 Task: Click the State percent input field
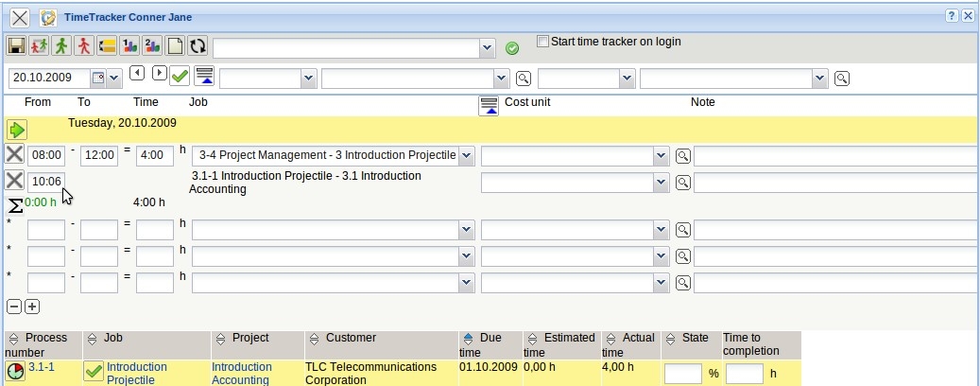683,374
